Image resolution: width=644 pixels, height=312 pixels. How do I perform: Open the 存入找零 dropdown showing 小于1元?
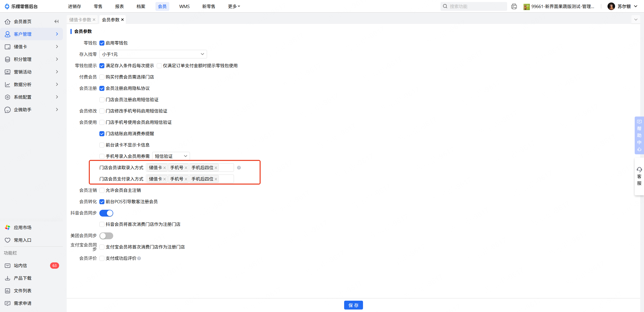pos(153,54)
